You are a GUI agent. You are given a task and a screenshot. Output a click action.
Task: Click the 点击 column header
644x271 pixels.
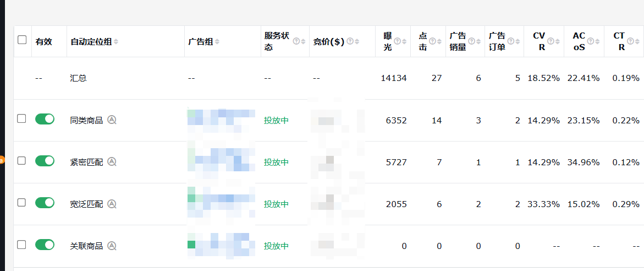pos(422,41)
